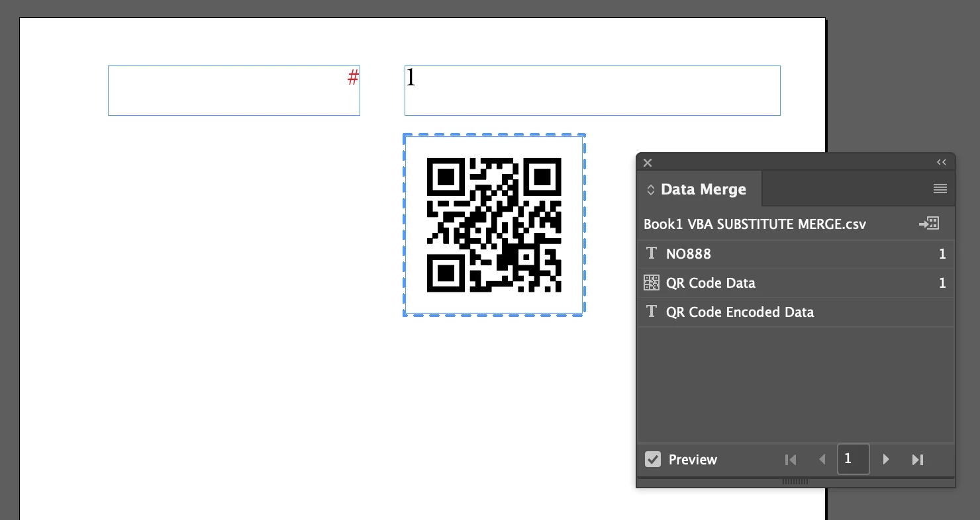Open the Data Merge panel menu
This screenshot has width=980, height=520.
[940, 189]
